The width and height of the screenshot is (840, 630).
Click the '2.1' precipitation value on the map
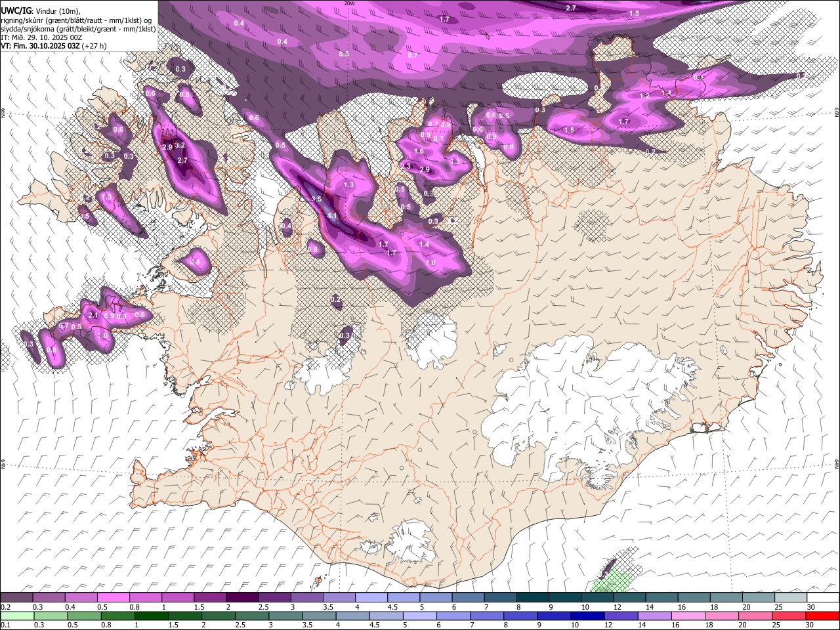point(93,316)
